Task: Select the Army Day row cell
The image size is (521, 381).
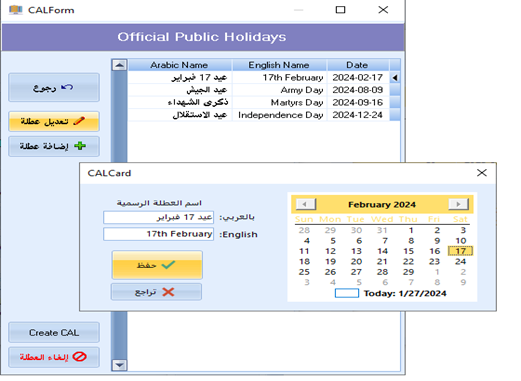Action: 279,90
